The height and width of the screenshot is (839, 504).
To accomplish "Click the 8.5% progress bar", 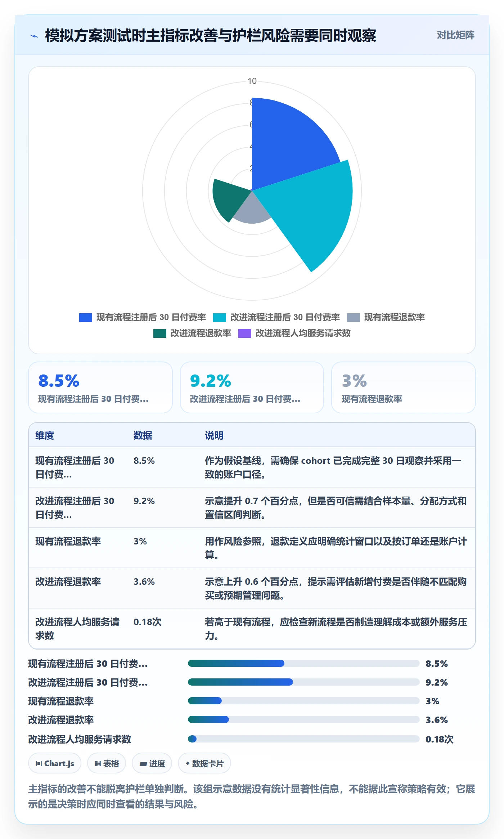I will (304, 663).
